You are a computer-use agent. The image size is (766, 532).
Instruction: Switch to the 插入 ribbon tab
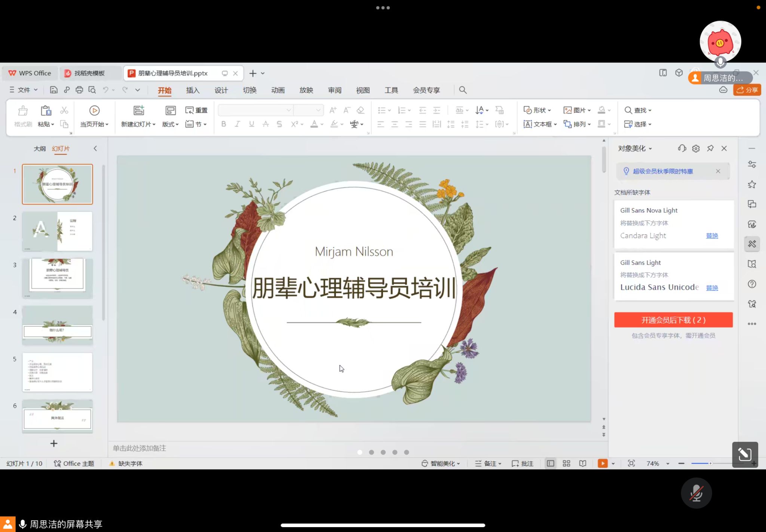click(193, 90)
